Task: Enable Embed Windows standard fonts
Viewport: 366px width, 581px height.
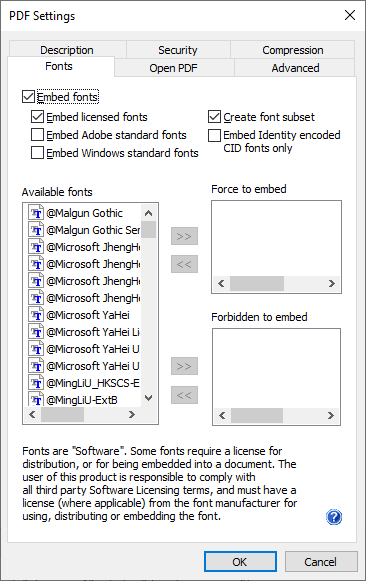Action: (x=37, y=153)
